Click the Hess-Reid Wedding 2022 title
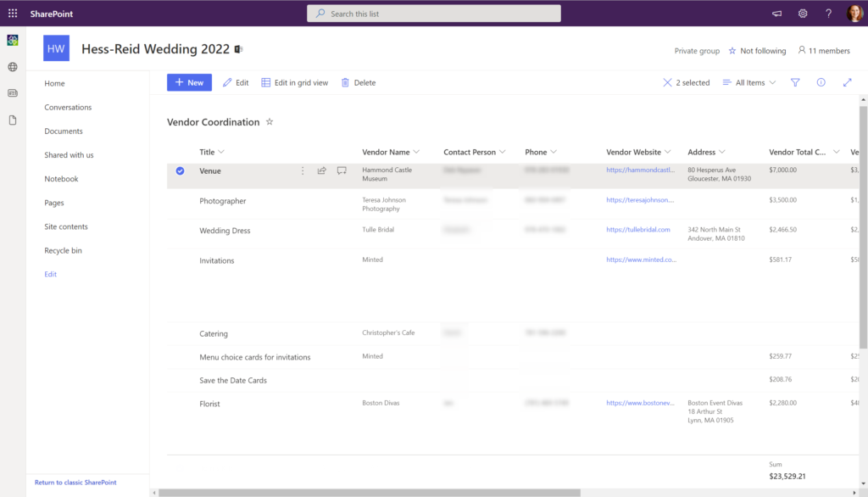 point(156,48)
